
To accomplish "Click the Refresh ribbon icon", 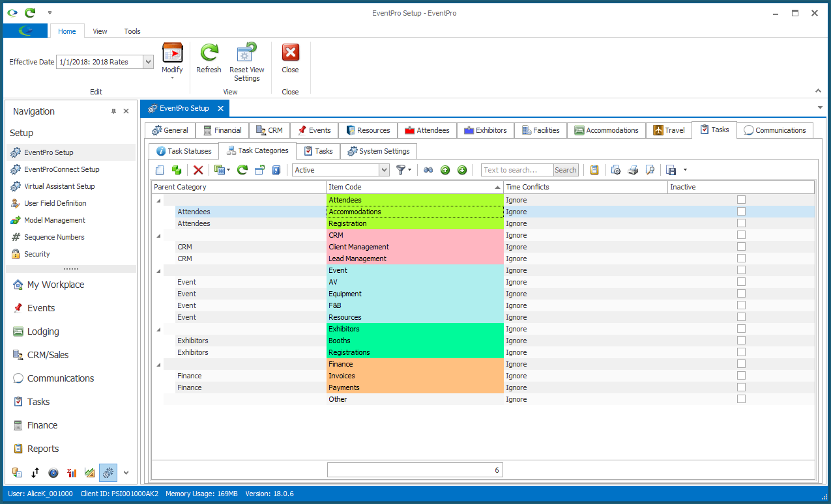I will [x=209, y=53].
